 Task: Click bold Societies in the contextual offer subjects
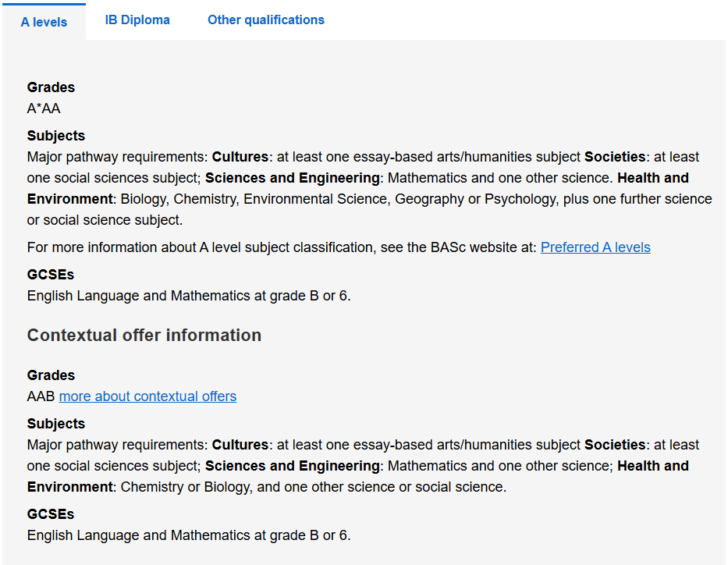pos(615,445)
